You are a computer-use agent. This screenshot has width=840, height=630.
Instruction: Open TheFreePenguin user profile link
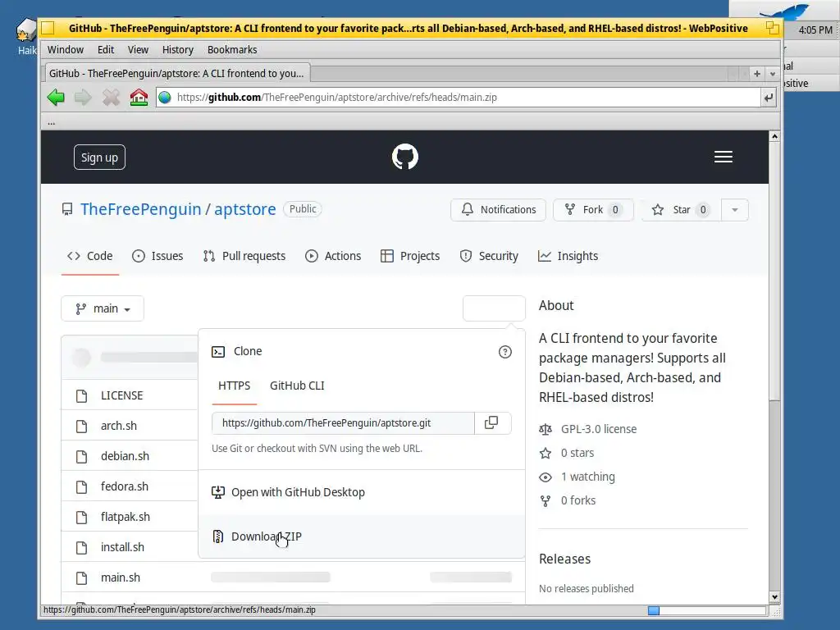pos(141,209)
